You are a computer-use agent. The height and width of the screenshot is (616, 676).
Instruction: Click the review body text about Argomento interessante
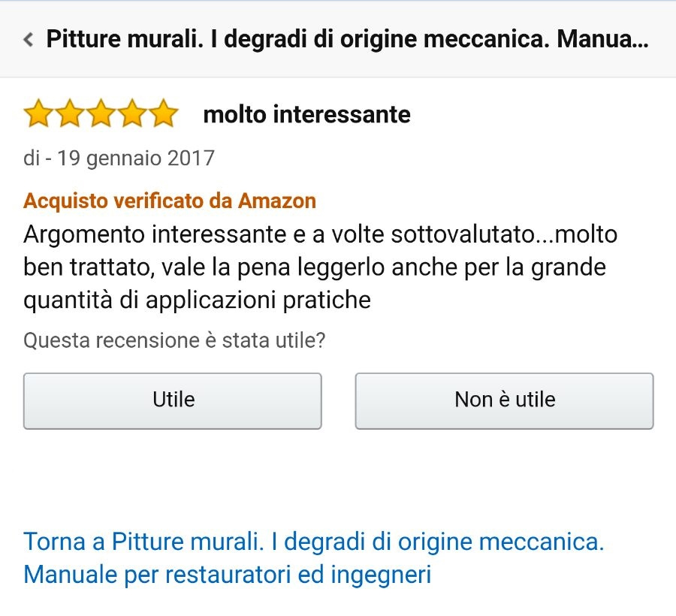(320, 267)
